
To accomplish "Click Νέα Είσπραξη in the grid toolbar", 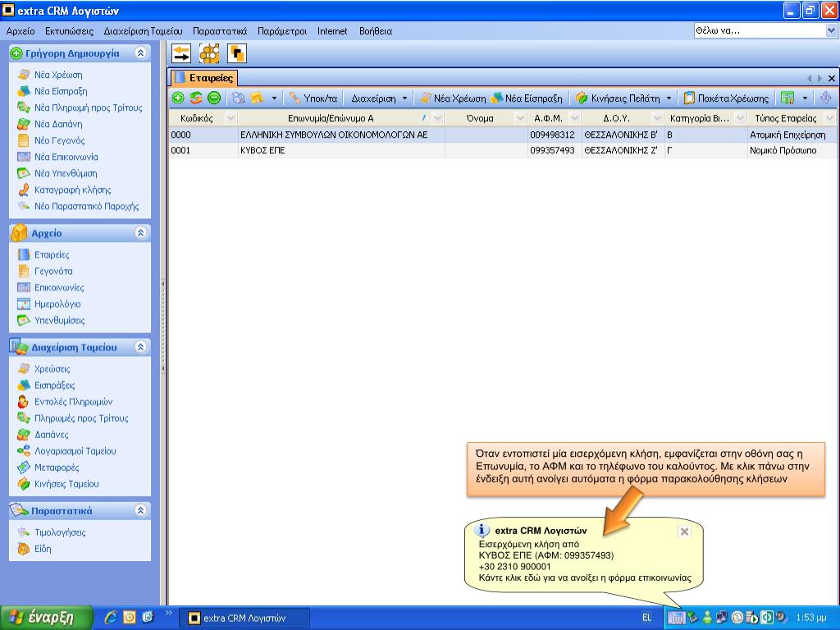I will click(x=527, y=98).
